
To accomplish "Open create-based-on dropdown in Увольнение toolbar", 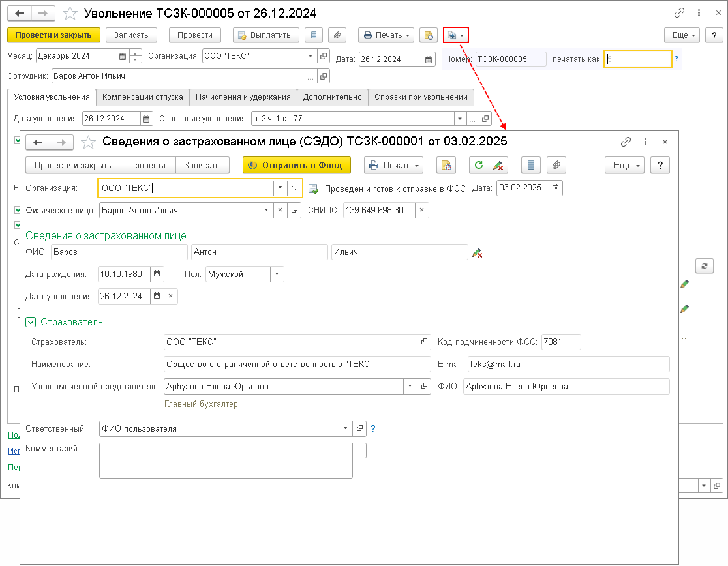I will tap(456, 35).
